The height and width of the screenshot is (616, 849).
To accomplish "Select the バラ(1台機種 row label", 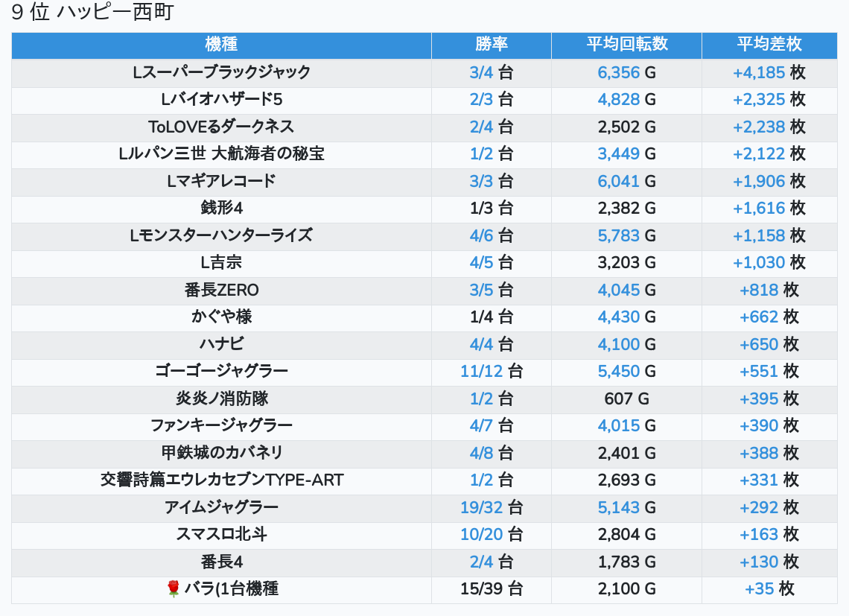I will pos(231,589).
